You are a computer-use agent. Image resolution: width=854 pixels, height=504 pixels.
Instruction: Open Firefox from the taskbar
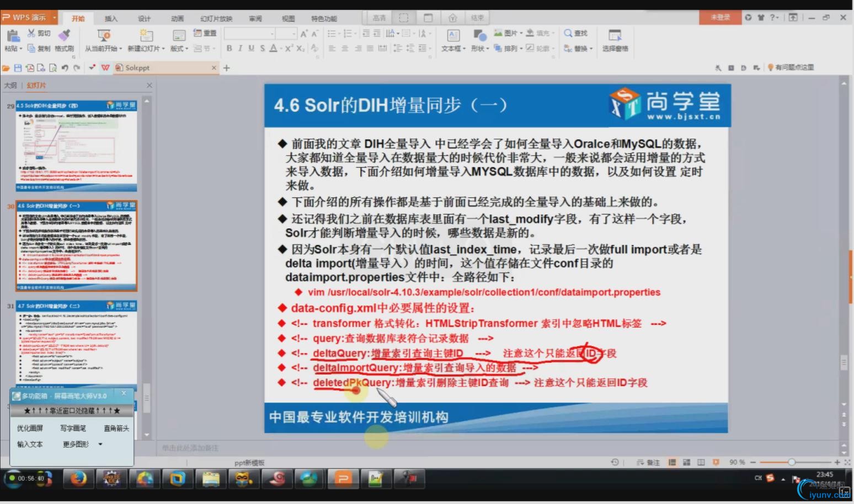[x=78, y=479]
